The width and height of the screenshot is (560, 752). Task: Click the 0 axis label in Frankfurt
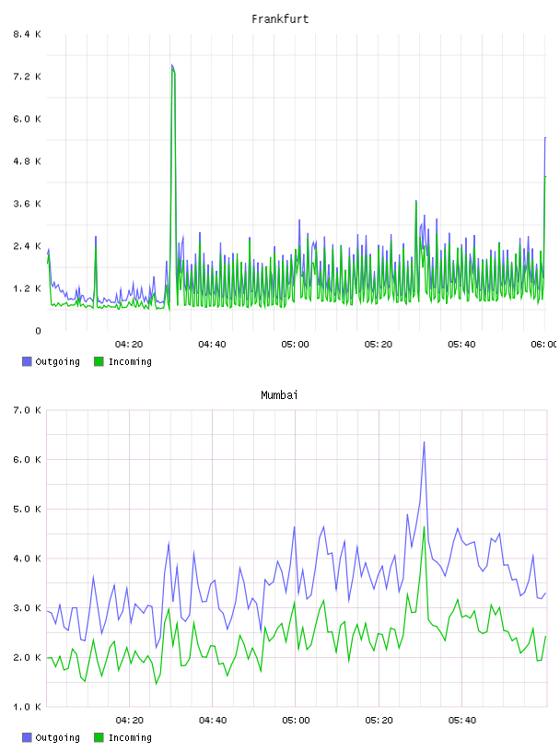[x=39, y=331]
